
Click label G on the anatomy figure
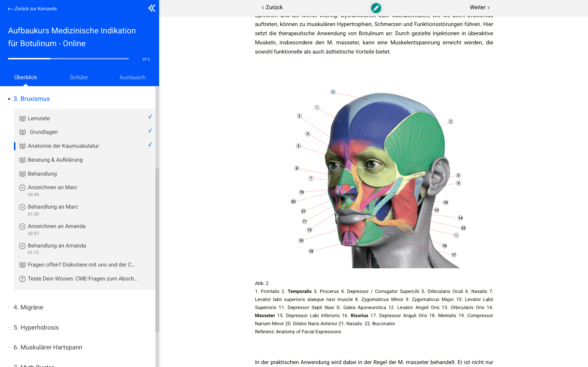pos(333,92)
